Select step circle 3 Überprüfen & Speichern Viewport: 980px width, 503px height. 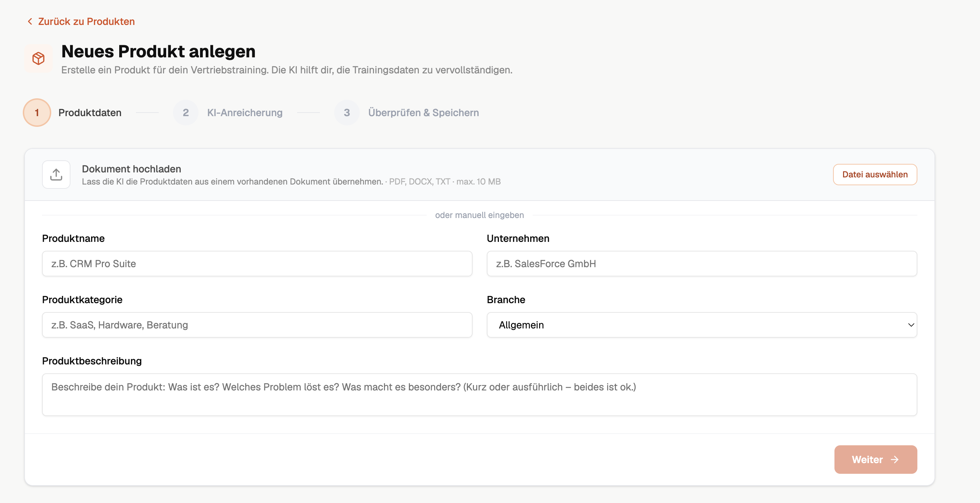pyautogui.click(x=347, y=112)
